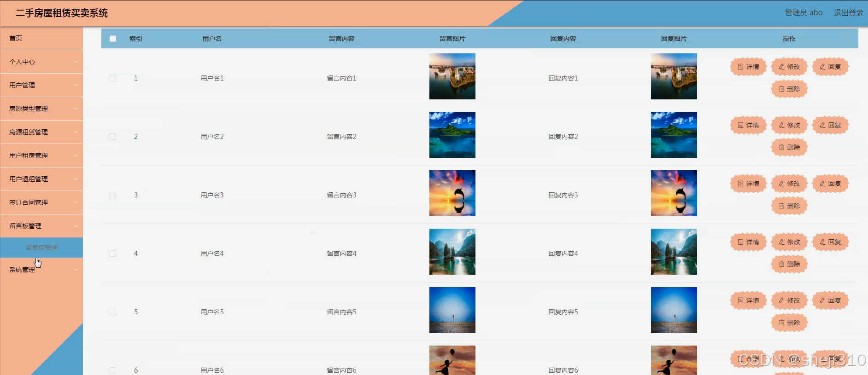This screenshot has width=868, height=375.
Task: Check the checkbox for row 2
Action: coord(113,137)
